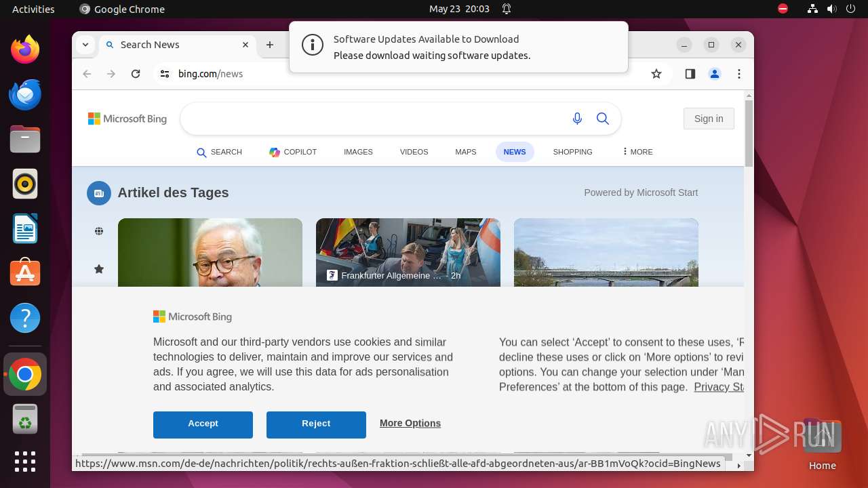Select the NEWS tab
Viewport: 868px width, 488px height.
(515, 152)
